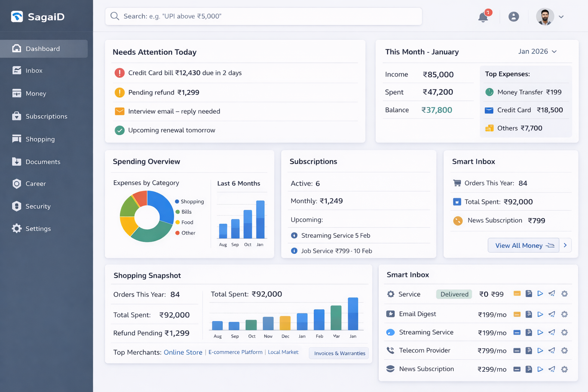Open settings gear for Telecom Provider row
Image resolution: width=588 pixels, height=392 pixels.
pos(565,350)
